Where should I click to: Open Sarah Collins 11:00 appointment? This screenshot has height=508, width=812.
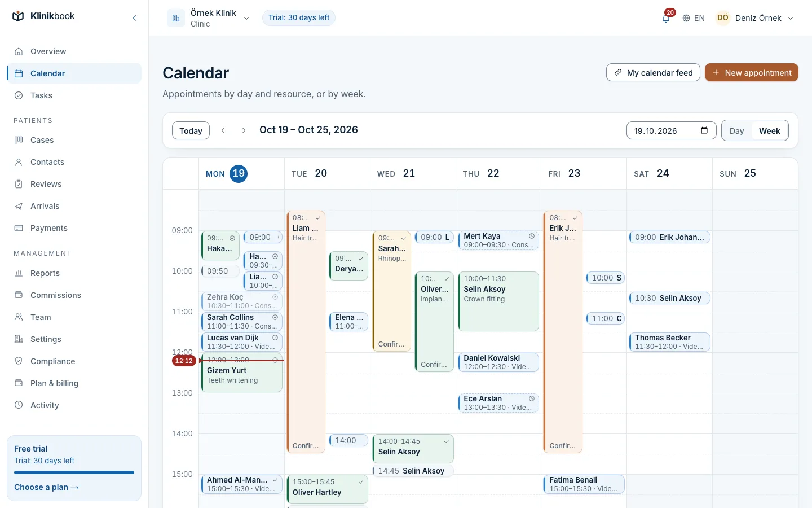coord(241,322)
